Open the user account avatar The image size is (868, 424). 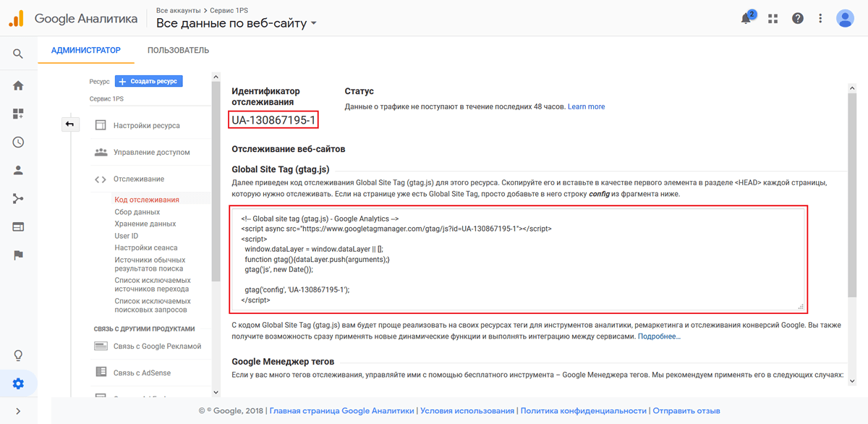pos(845,19)
